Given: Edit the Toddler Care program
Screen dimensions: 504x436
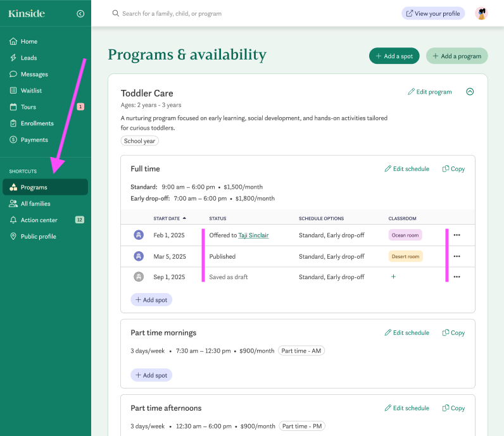Looking at the screenshot, I should tap(430, 92).
